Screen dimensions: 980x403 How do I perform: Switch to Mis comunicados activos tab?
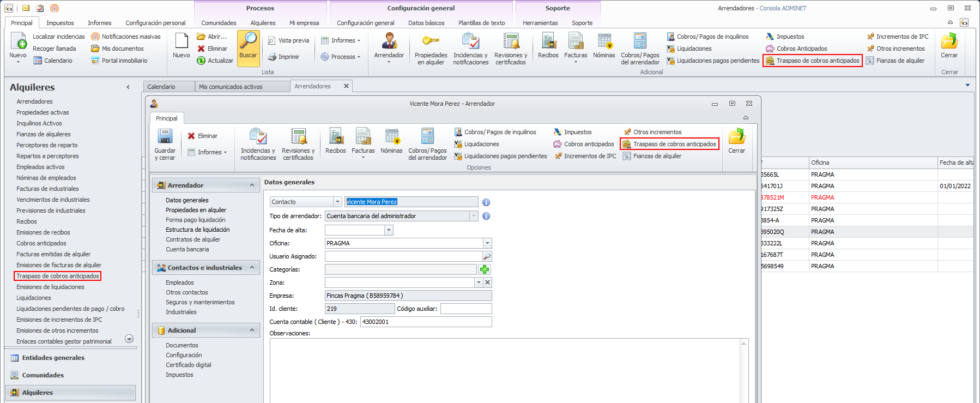coord(242,87)
